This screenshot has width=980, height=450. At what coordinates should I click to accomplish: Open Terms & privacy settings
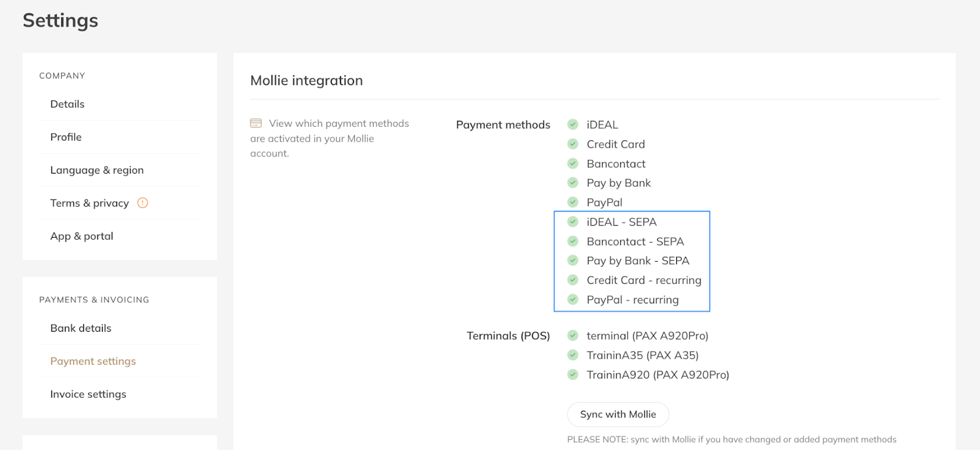point(89,203)
